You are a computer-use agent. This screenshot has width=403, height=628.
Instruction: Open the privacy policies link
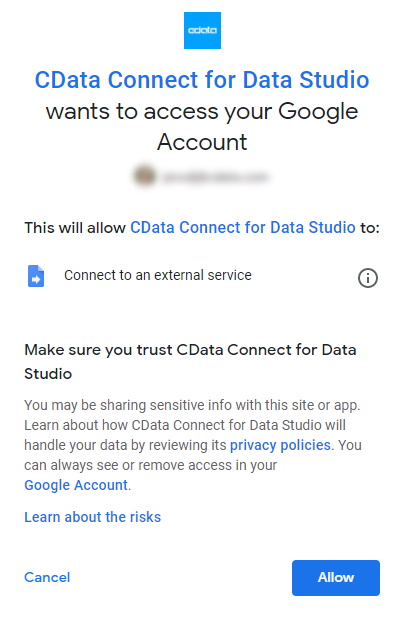click(x=280, y=445)
